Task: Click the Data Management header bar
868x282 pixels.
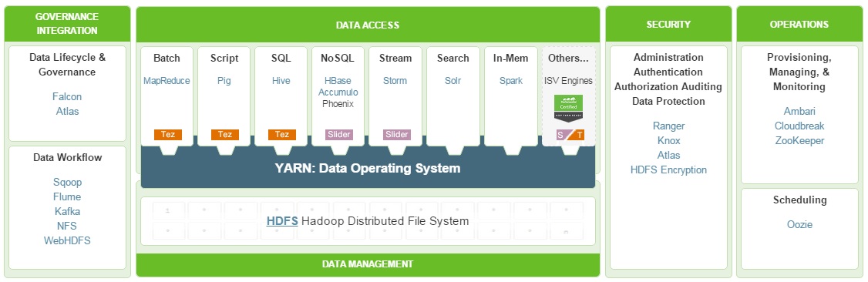Action: 368,264
